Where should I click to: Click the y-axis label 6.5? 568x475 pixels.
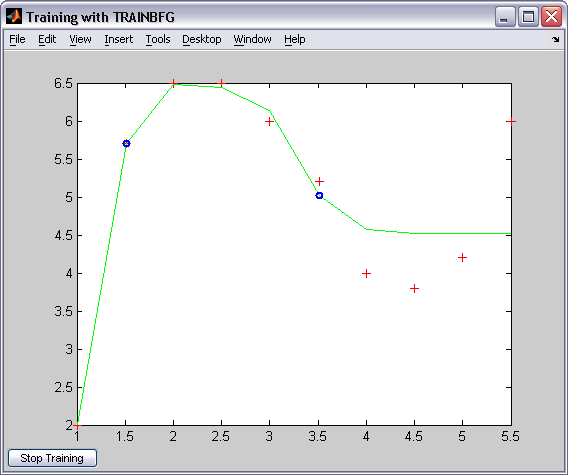[x=63, y=83]
